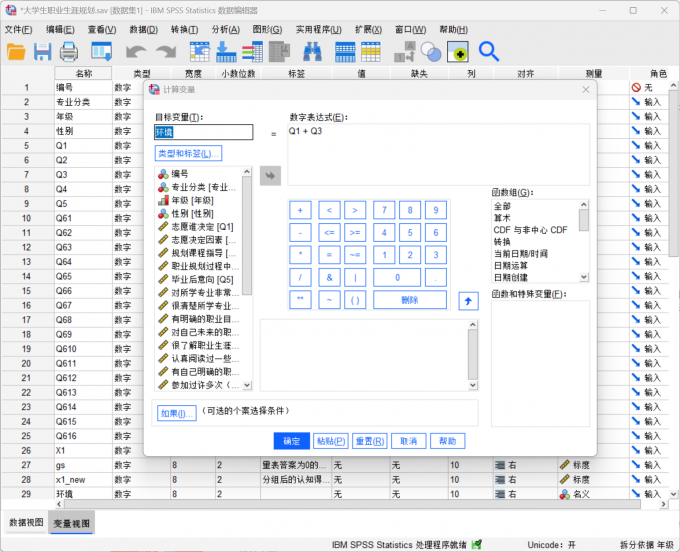Open the 数据(D) menu
The width and height of the screenshot is (680, 552).
(x=144, y=29)
